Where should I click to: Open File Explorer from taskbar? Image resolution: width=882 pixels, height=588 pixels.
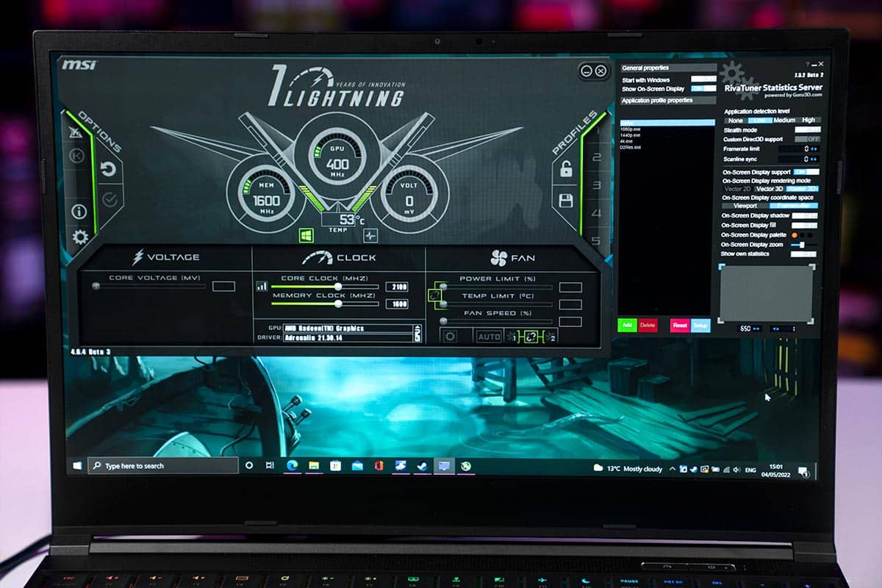click(314, 466)
